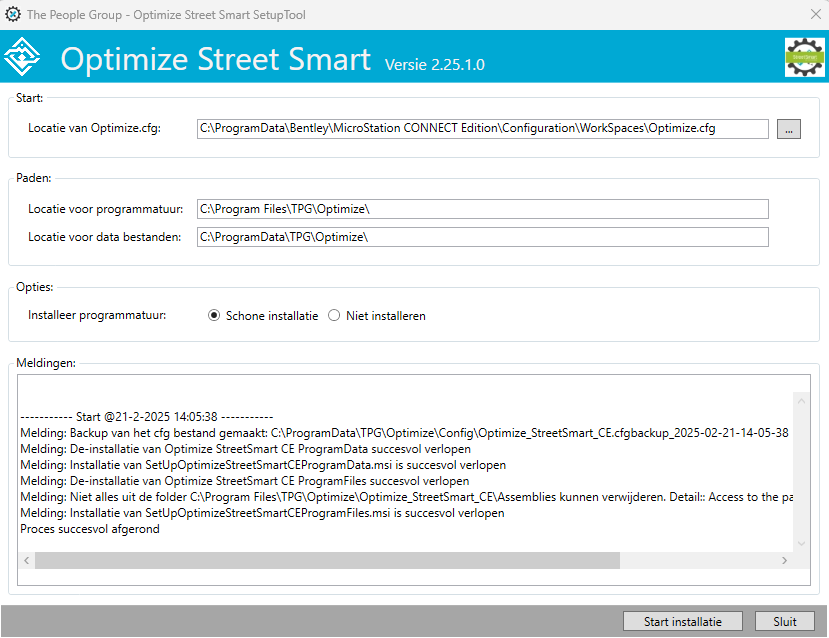Image resolution: width=829 pixels, height=638 pixels.
Task: Click the 'Locatie van Optimize.cfg:' label
Action: coord(94,128)
